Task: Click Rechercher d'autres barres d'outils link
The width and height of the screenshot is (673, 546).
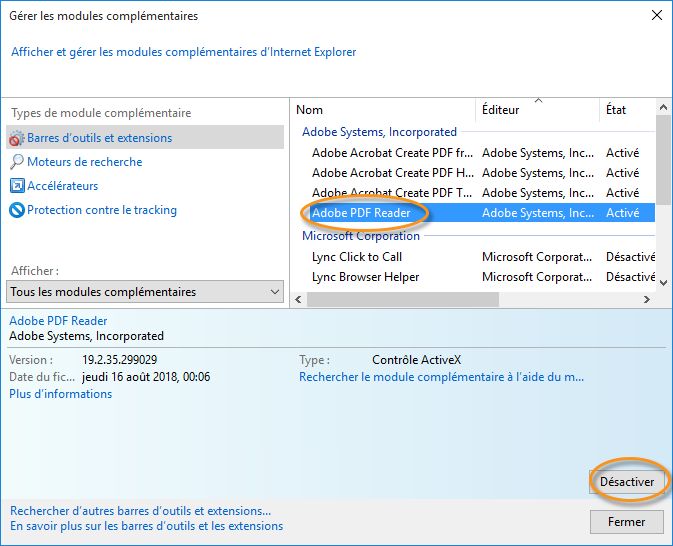Action: coord(140,510)
